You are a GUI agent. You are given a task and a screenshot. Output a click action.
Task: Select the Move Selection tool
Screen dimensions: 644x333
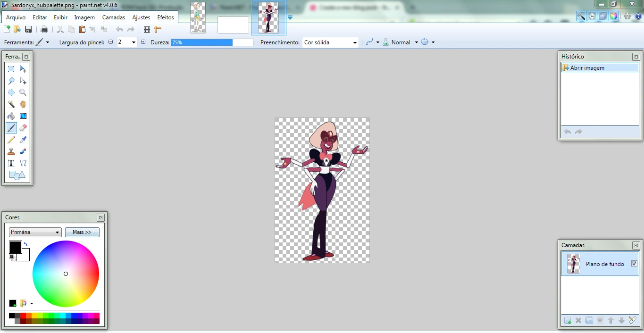[23, 81]
